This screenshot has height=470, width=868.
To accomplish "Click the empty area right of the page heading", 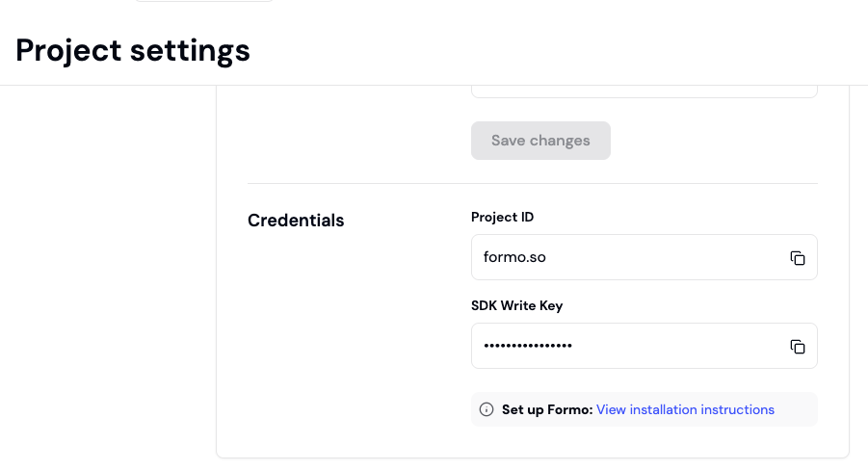I will coord(559,50).
